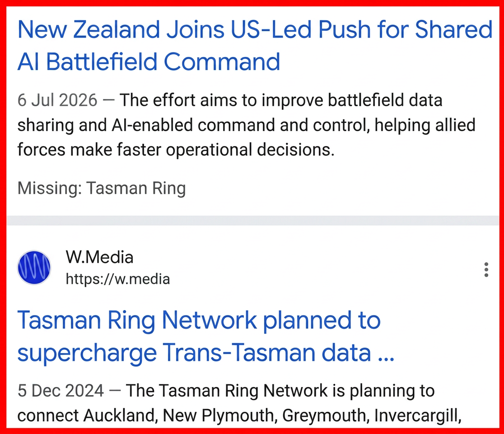Click the W.Media blue waveform favicon

coord(34,268)
